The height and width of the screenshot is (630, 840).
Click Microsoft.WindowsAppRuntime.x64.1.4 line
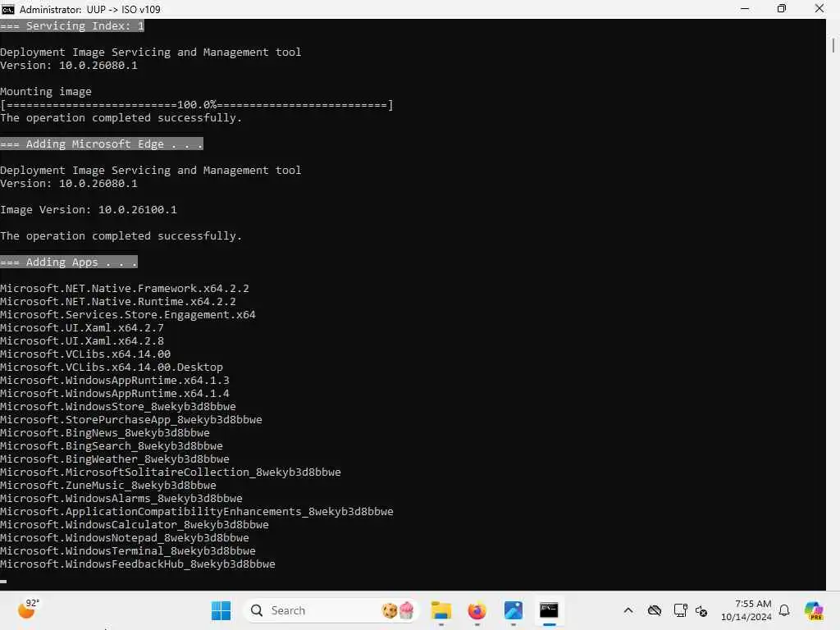(x=115, y=393)
